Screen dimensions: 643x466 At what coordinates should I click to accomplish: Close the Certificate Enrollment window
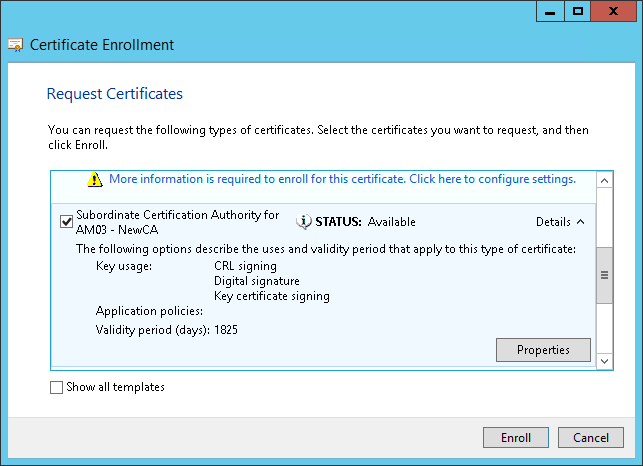615,11
